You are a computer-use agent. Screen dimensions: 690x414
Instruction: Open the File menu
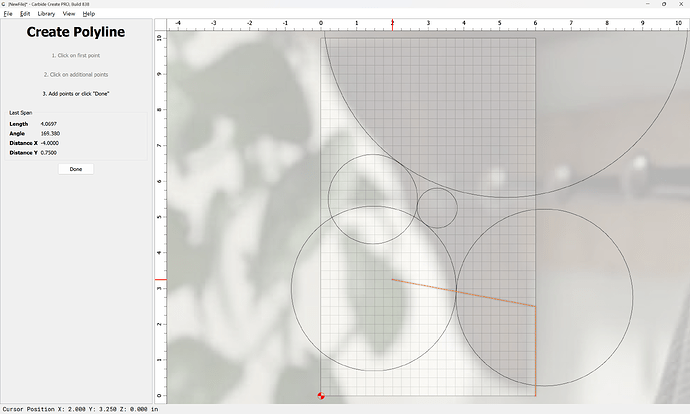coord(8,14)
